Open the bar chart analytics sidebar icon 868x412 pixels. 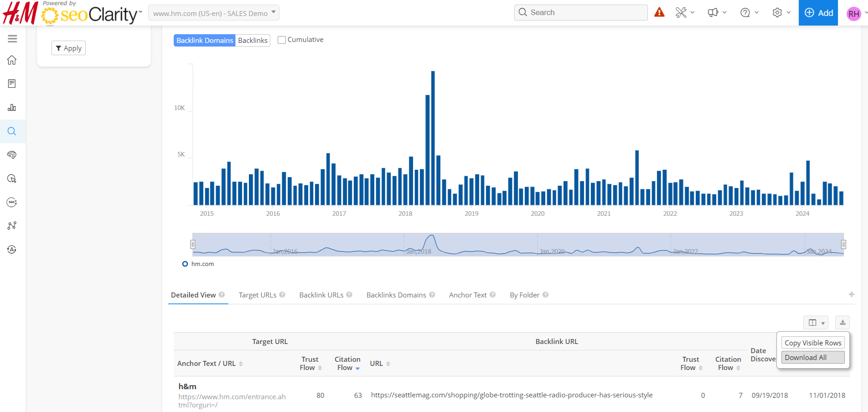pyautogui.click(x=12, y=108)
